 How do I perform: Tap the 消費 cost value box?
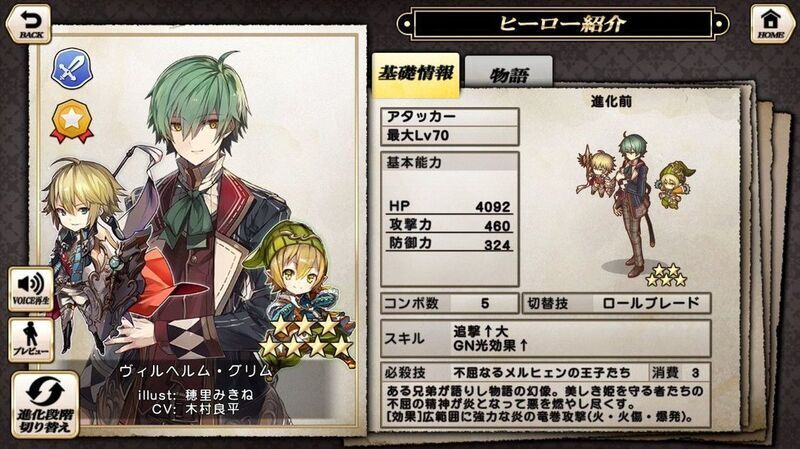click(x=680, y=372)
